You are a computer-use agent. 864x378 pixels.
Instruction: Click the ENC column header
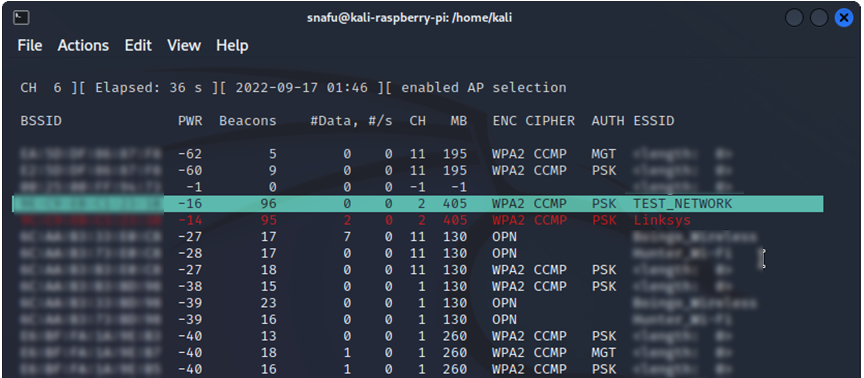[504, 121]
